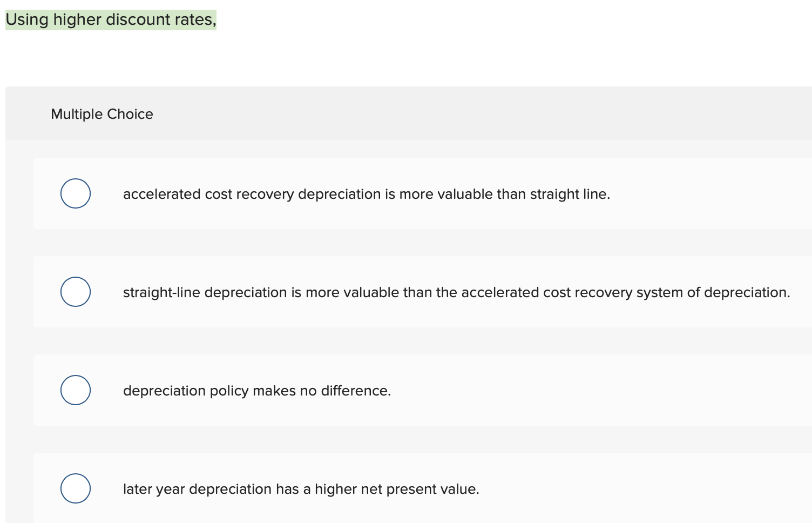Click the Multiple Choice header label
The image size is (812, 523).
102,114
